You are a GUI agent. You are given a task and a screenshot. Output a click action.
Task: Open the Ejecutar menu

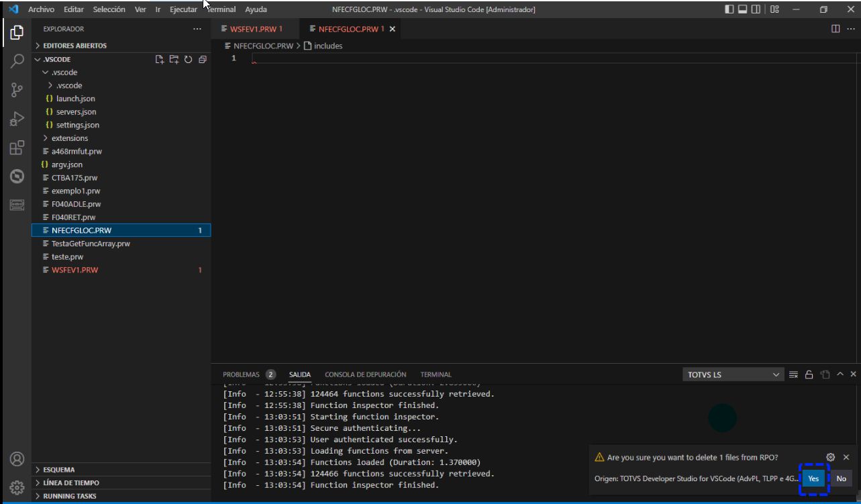point(183,9)
